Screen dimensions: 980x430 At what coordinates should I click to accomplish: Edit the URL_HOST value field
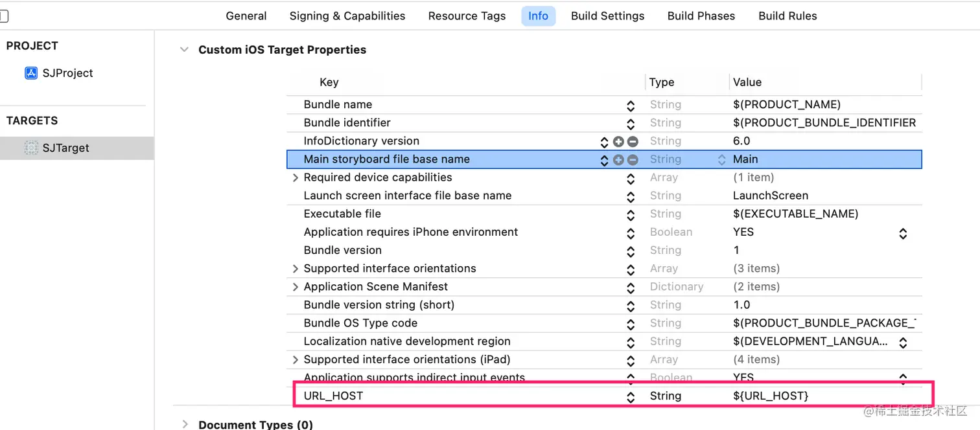click(771, 396)
